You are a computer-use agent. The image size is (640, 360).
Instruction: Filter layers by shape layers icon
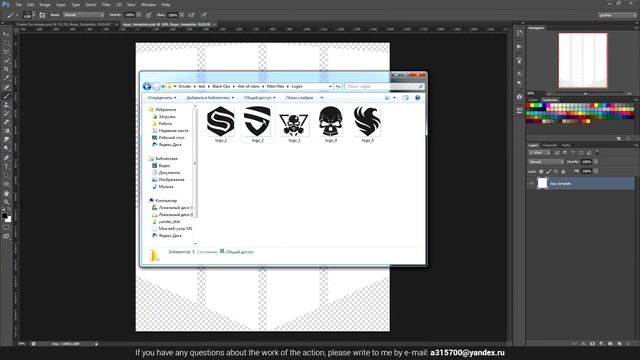coord(581,153)
